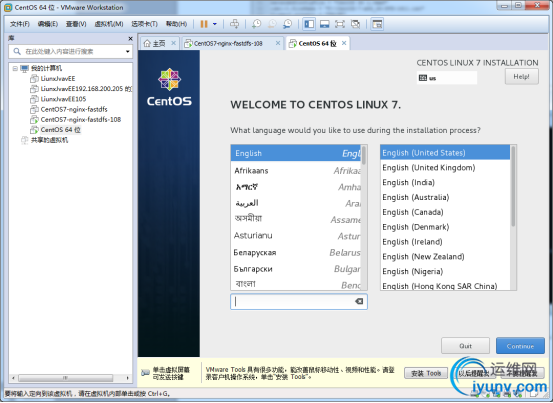Image resolution: width=553 pixels, height=403 pixels.
Task: Select the CentOS7-nginx-fastdfs entry in the library
Action: 74,109
